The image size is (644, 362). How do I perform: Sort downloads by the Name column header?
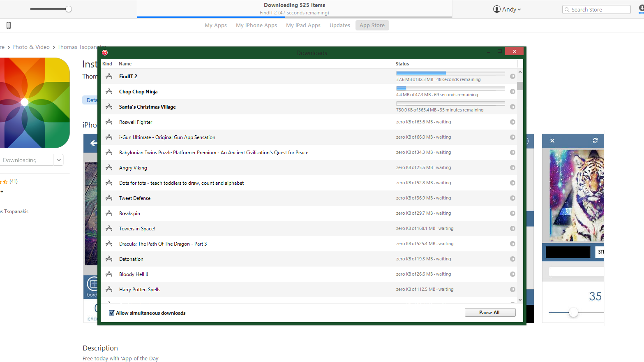point(255,64)
